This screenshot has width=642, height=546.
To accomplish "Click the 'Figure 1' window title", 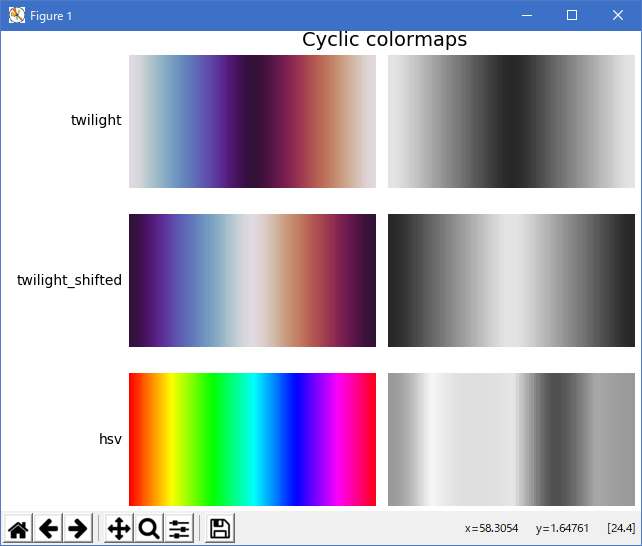I will pos(51,16).
